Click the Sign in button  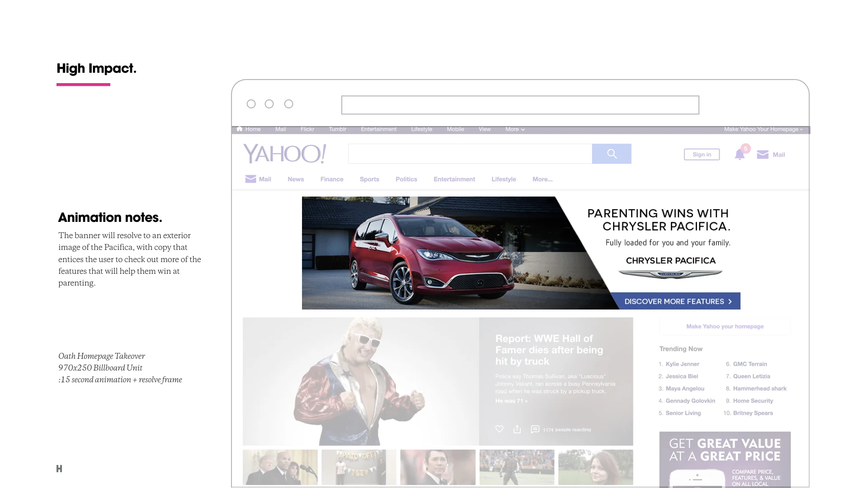[702, 155]
